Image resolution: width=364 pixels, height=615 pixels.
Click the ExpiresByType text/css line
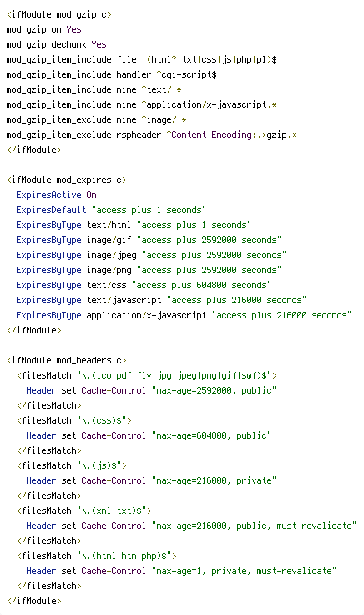point(144,285)
